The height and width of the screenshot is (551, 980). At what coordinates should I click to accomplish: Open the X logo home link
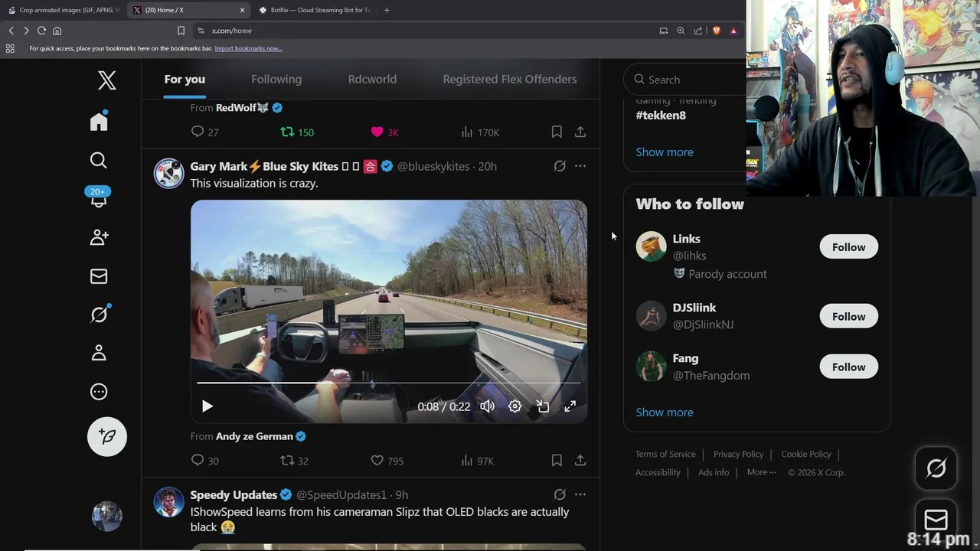click(107, 80)
